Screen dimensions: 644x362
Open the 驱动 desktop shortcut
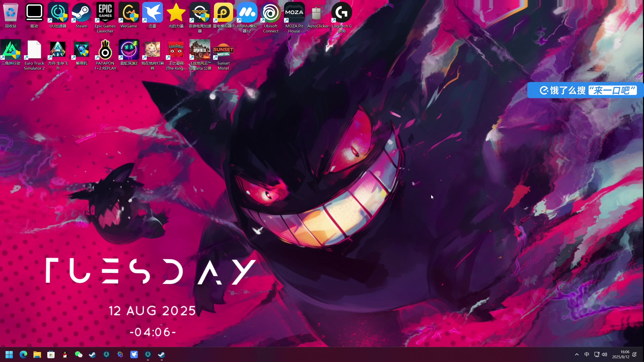[x=34, y=16]
